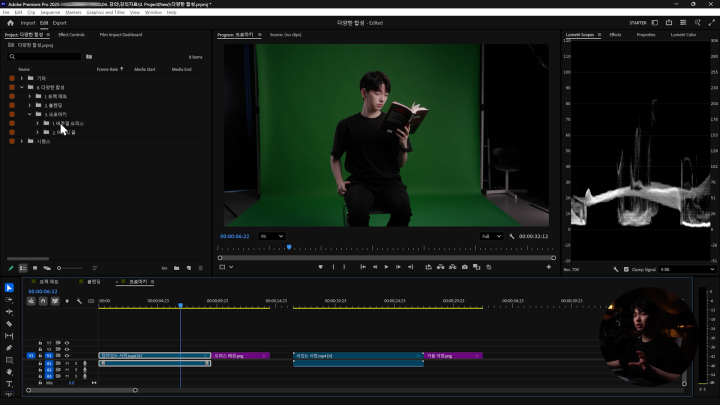This screenshot has width=720, height=405.
Task: Select the Razor tool in the toolbar
Action: point(9,324)
